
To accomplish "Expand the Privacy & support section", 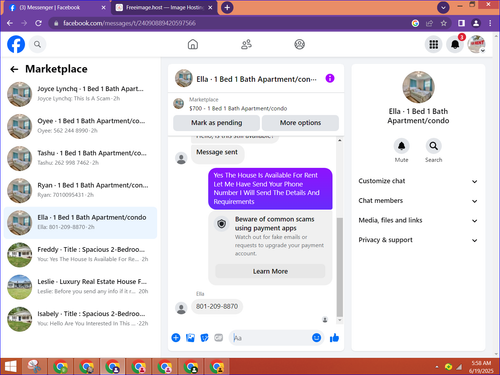I will click(x=418, y=240).
